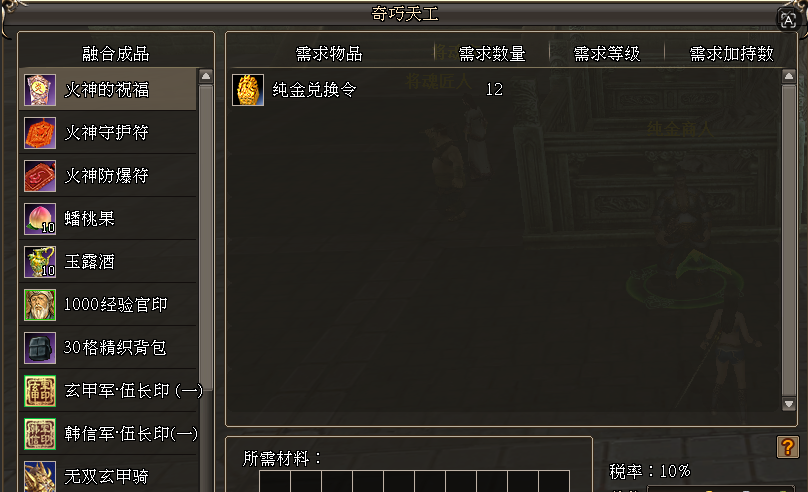Click the 30格精织背包 backpack icon
The width and height of the screenshot is (808, 492).
[40, 348]
